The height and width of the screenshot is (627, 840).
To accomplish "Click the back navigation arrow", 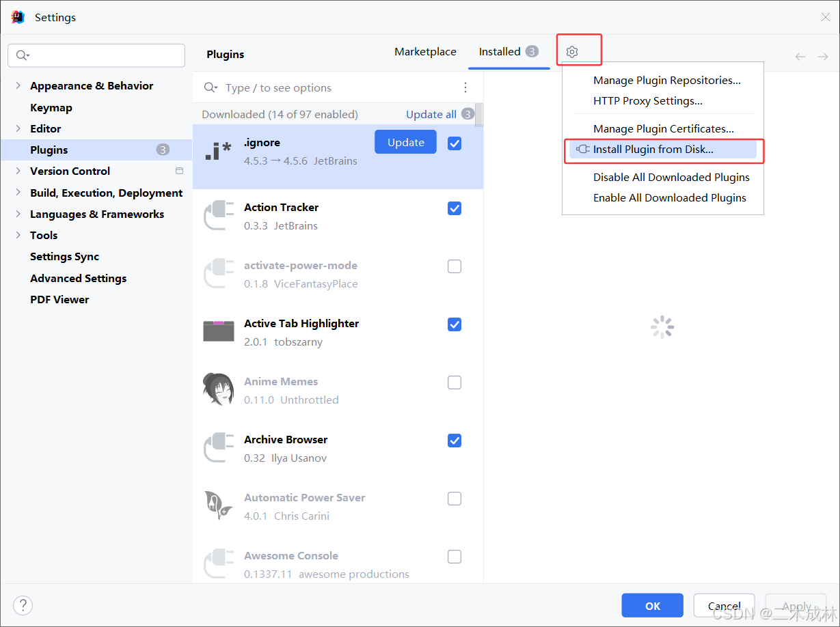I will click(x=800, y=57).
